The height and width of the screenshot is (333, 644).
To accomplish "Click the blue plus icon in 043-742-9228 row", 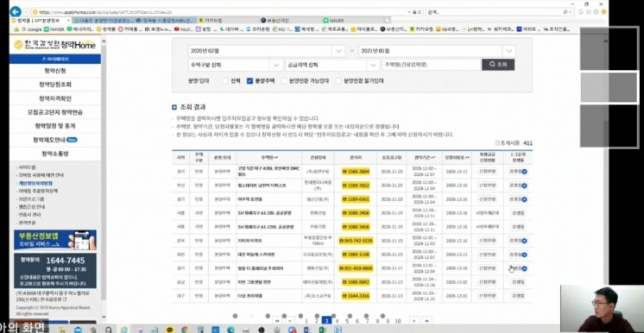I will point(525,241).
